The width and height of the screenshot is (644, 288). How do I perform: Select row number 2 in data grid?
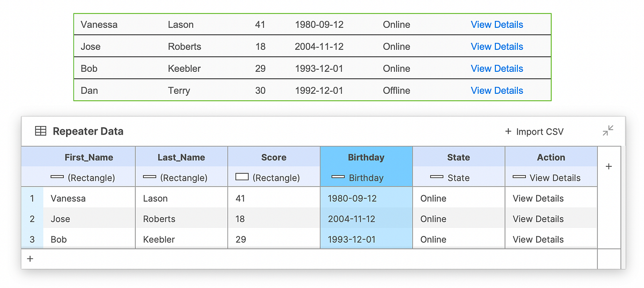point(32,219)
